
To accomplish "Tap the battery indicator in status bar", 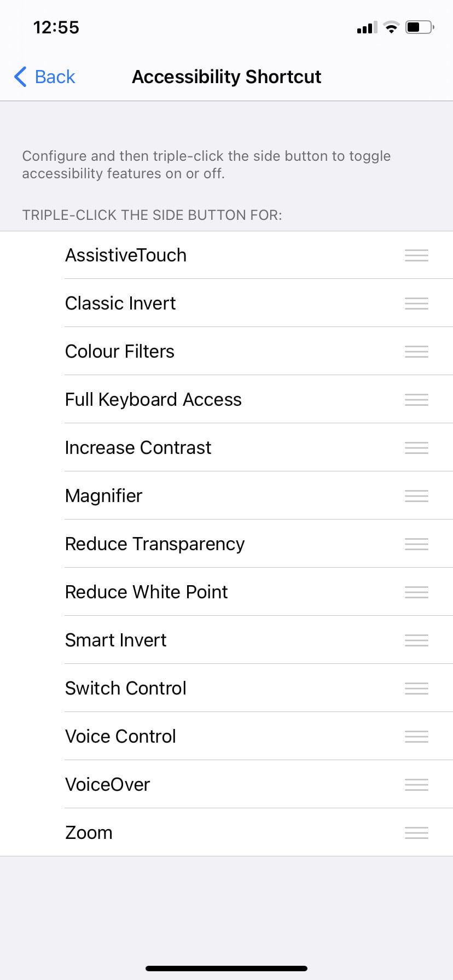I will pyautogui.click(x=420, y=27).
